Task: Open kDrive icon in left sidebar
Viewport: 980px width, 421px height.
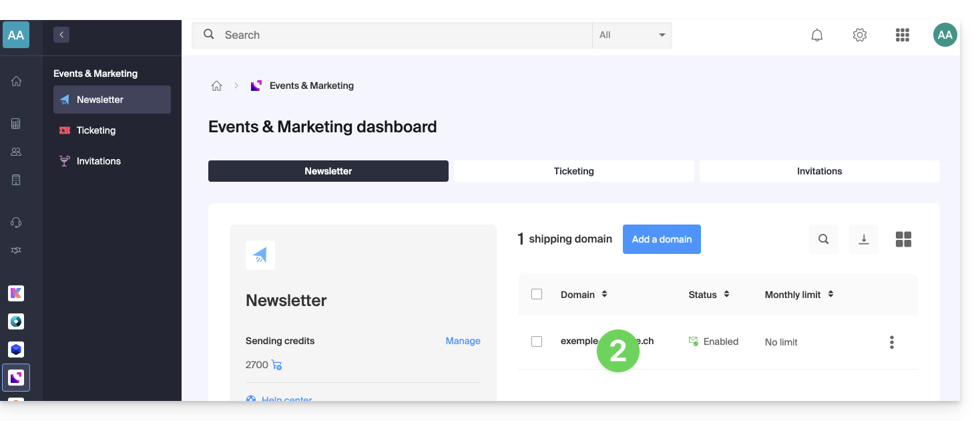Action: (16, 321)
